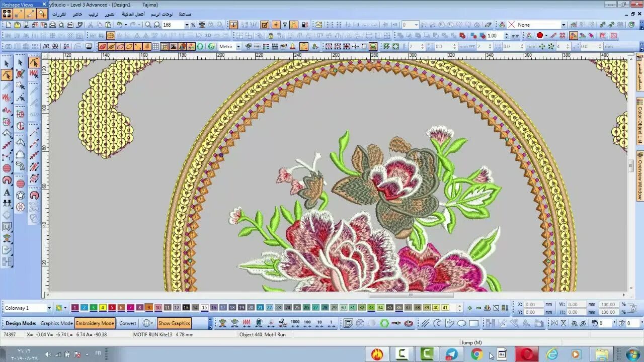Screen dimensions: 644x362
Task: Click the 1000 stitches travel icon
Action: [x=295, y=323]
